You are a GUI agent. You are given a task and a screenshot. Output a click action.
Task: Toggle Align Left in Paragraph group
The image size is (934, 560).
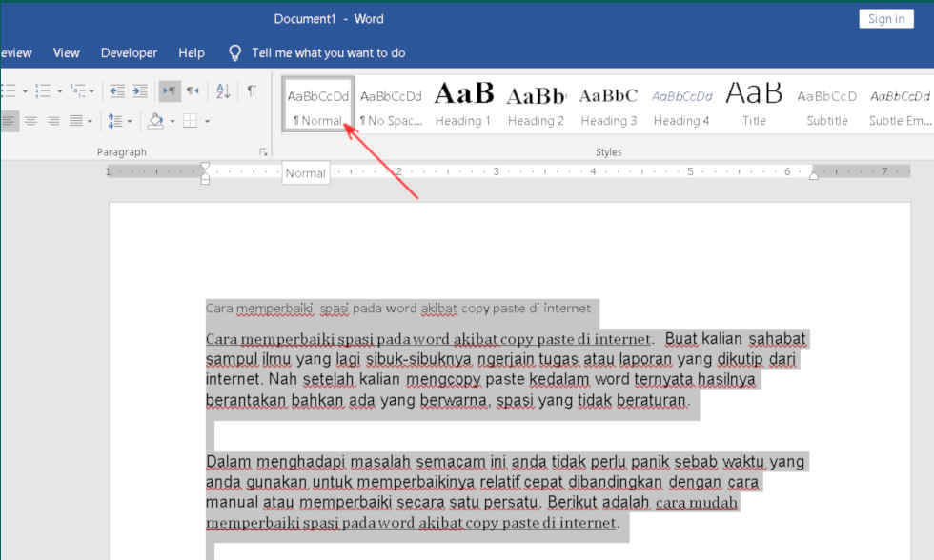[10, 121]
